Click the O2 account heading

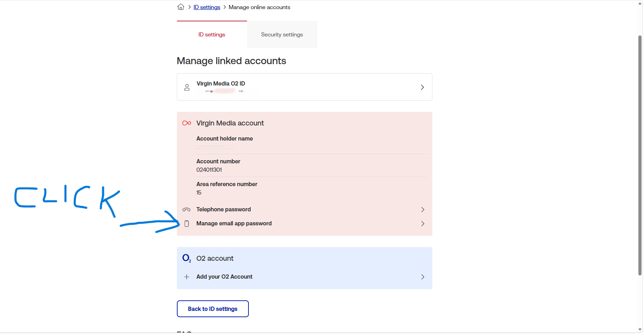click(x=215, y=258)
